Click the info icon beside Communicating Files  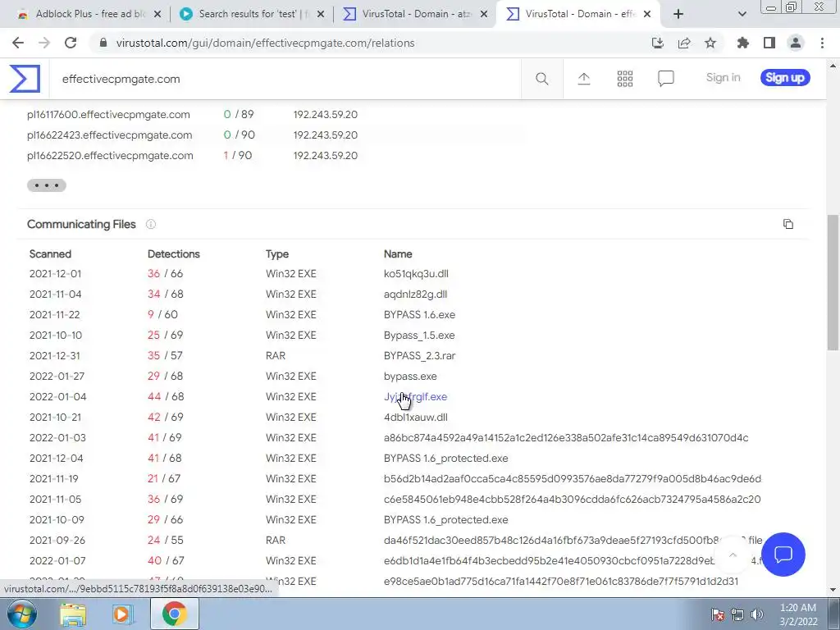pyautogui.click(x=151, y=225)
